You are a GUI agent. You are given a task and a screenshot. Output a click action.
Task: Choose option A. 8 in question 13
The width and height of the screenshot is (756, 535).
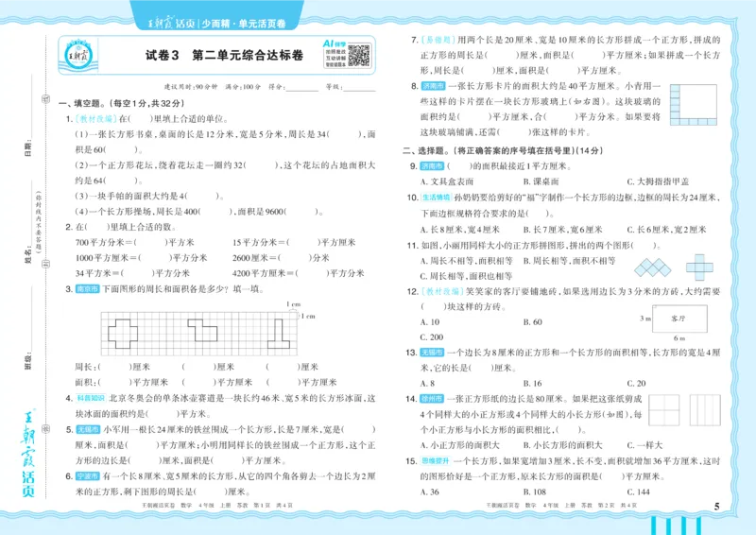tap(428, 384)
